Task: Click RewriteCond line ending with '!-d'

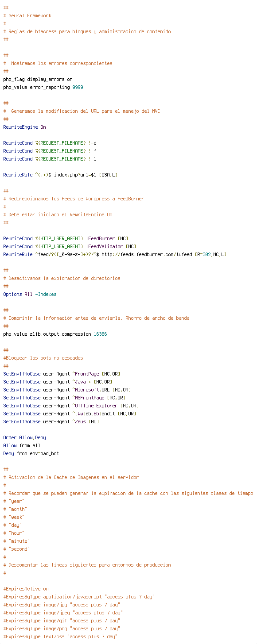Action: tap(50, 143)
